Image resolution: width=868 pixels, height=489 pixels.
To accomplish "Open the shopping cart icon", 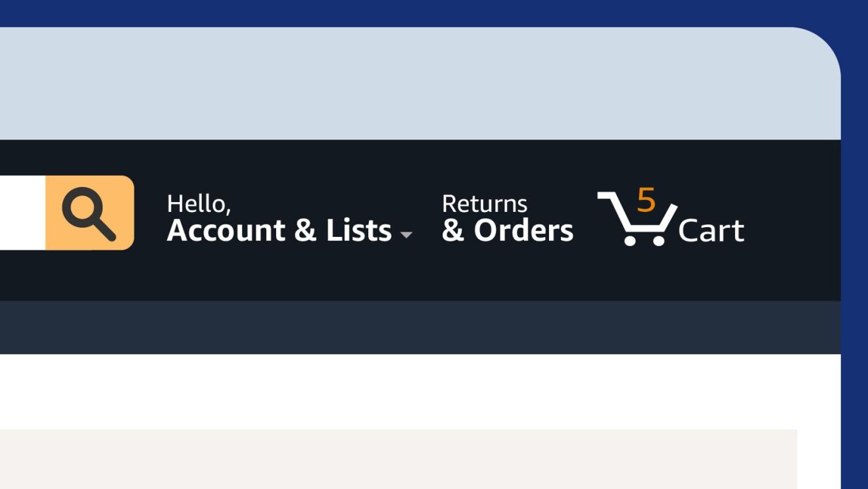I will (637, 218).
